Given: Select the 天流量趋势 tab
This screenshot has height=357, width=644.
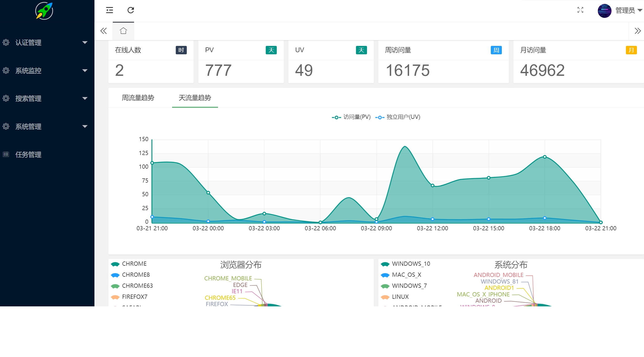Looking at the screenshot, I should point(195,98).
